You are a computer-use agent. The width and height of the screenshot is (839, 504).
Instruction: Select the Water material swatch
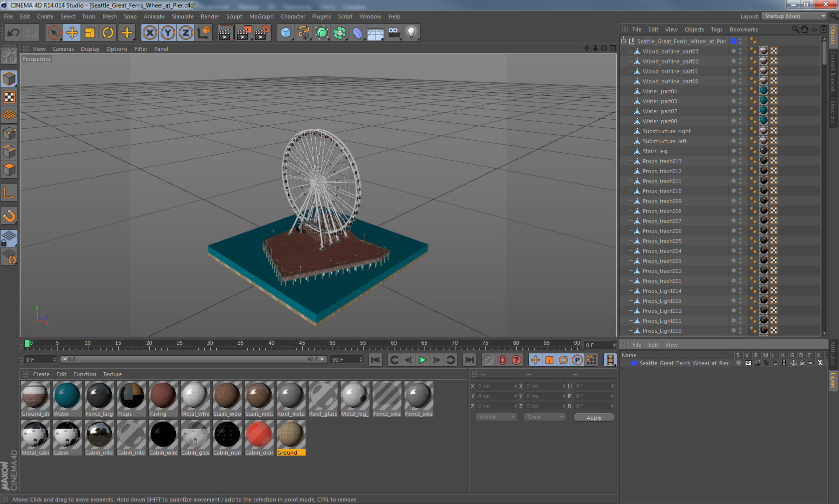(x=67, y=399)
